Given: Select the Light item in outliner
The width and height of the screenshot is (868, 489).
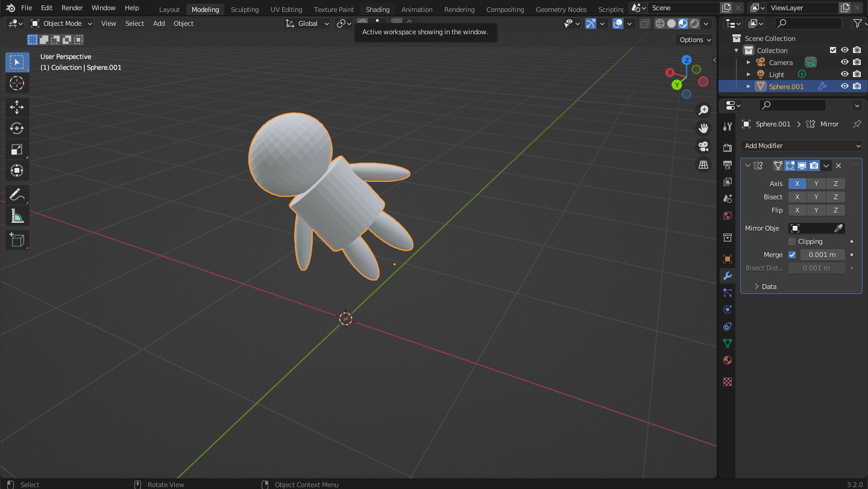Looking at the screenshot, I should pos(776,75).
